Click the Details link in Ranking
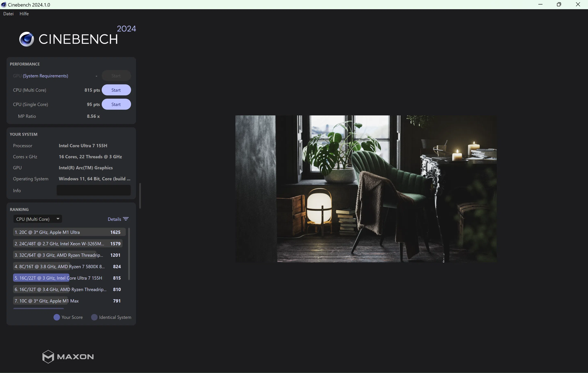Viewport: 588px width, 373px height. click(114, 219)
